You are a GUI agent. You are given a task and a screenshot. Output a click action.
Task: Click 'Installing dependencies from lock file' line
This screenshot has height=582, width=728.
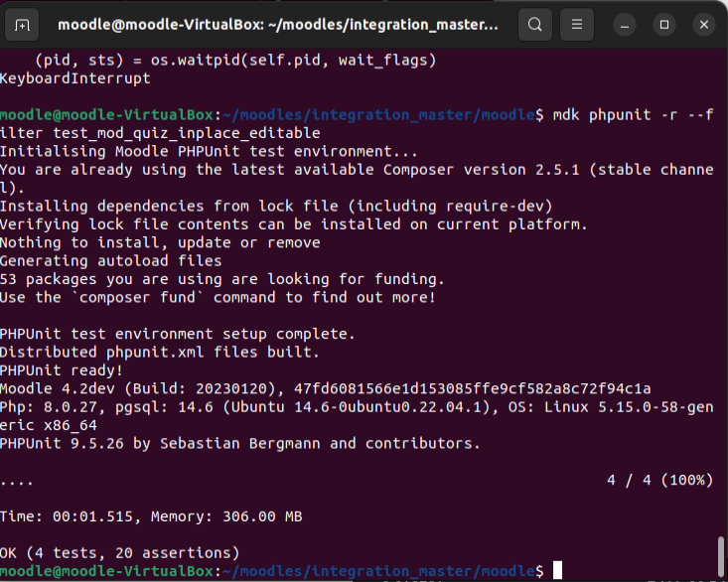pyautogui.click(x=276, y=206)
